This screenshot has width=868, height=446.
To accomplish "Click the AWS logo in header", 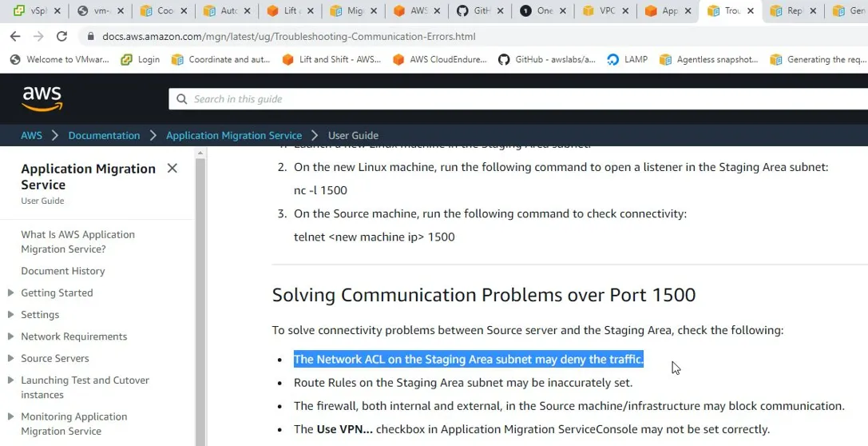I will pos(42,98).
